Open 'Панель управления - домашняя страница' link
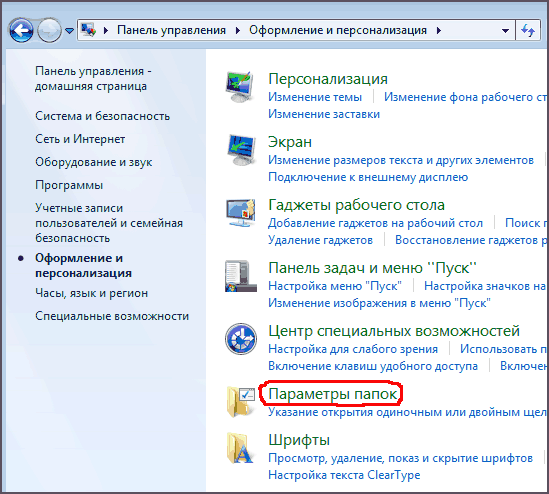 tap(93, 78)
